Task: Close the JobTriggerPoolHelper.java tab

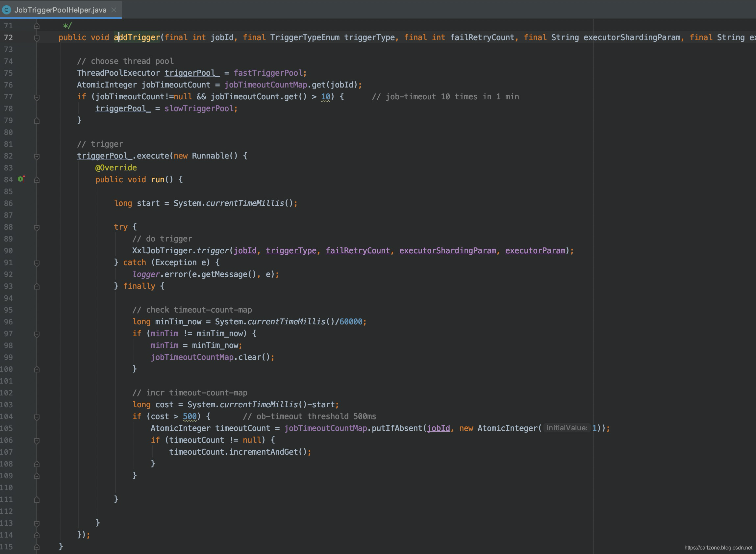Action: 114,10
